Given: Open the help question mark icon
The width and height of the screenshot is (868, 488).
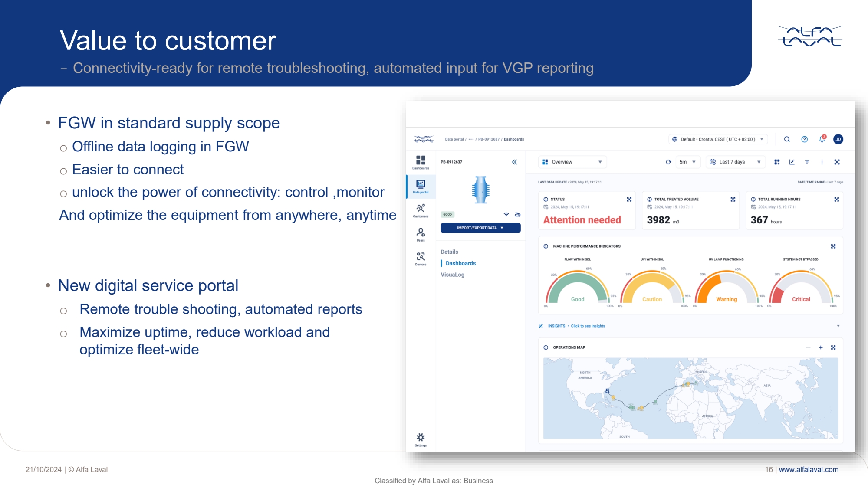Looking at the screenshot, I should pos(804,139).
